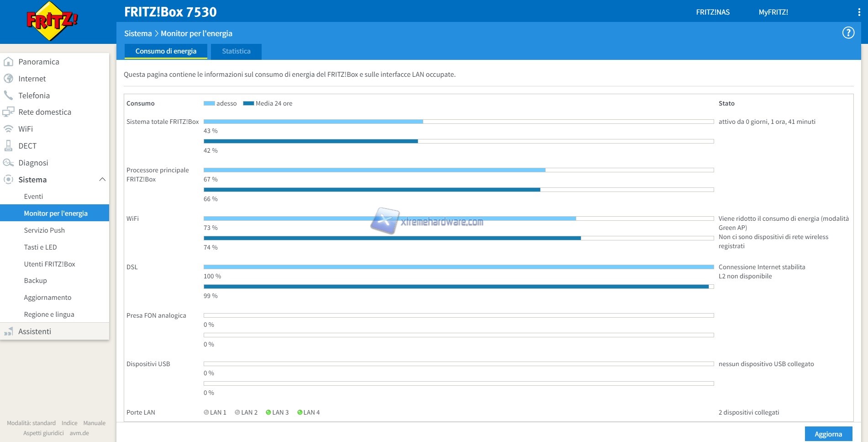This screenshot has height=442, width=868.
Task: Click the FRITZ! logo
Action: 52,21
